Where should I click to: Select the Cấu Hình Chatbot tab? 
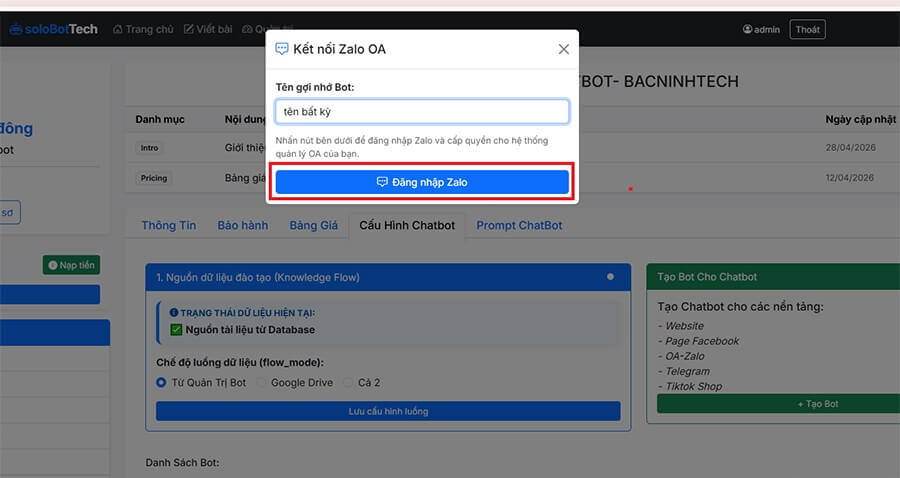pos(407,226)
